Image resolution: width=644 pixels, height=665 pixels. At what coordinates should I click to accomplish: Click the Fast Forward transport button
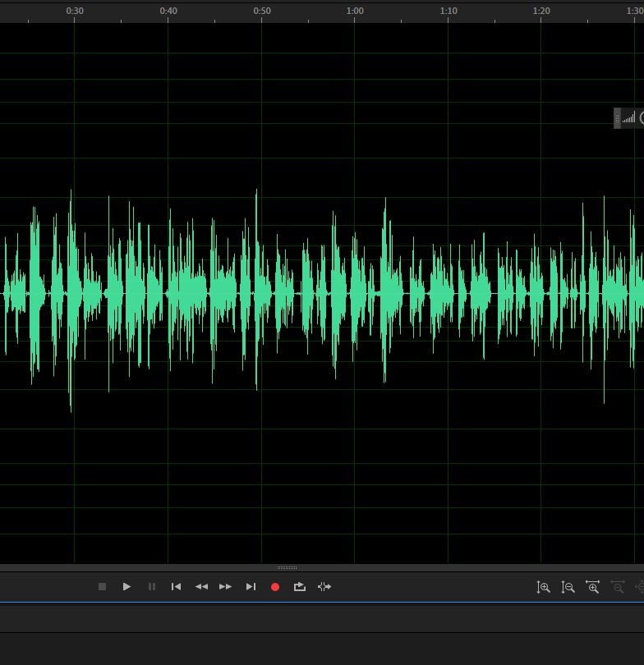pos(225,586)
